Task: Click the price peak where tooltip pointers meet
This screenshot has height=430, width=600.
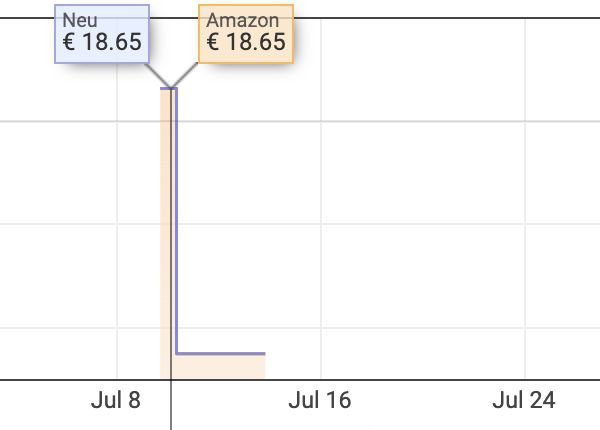Action: click(x=171, y=88)
